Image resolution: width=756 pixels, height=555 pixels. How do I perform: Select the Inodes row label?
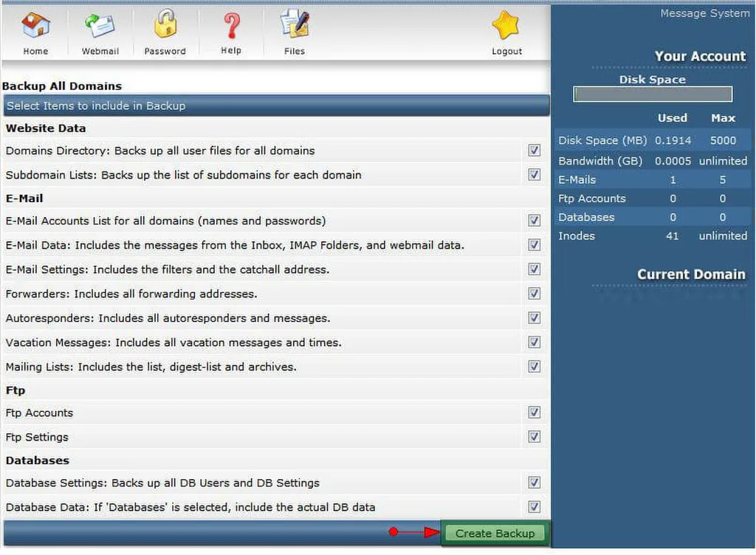(x=576, y=236)
